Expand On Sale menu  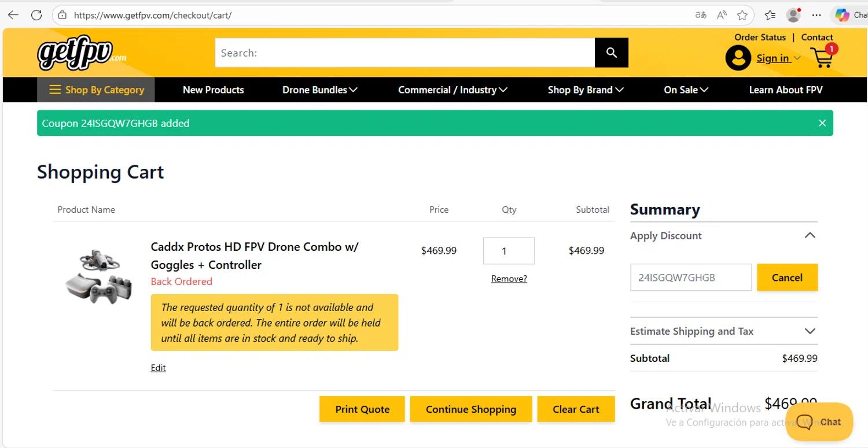pyautogui.click(x=686, y=90)
